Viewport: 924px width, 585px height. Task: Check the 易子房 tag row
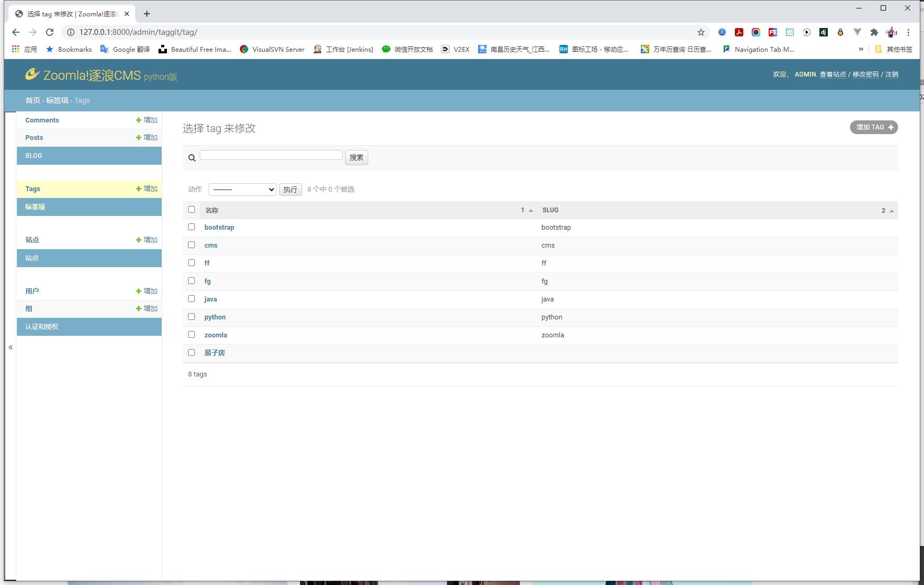coord(191,353)
